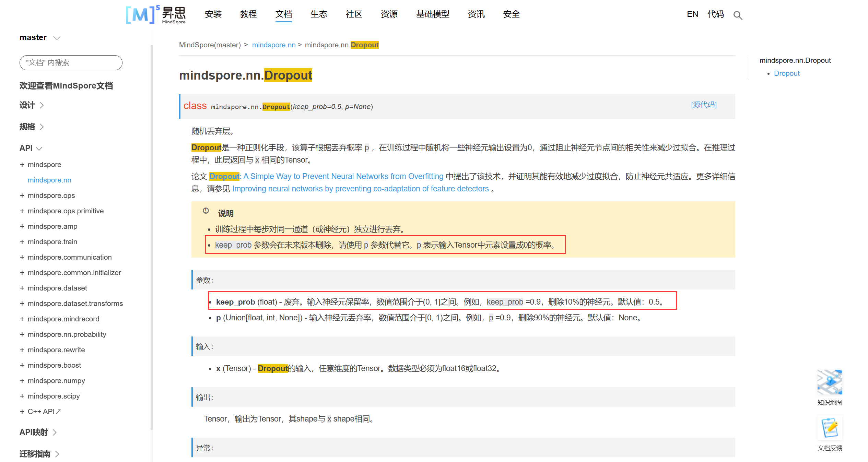Image resolution: width=868 pixels, height=462 pixels.
Task: Open the 基础模型 menu item
Action: click(432, 14)
